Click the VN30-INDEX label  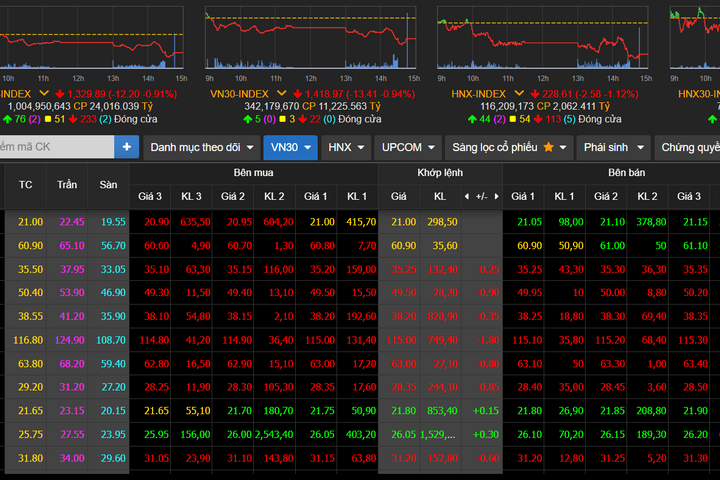coord(239,94)
